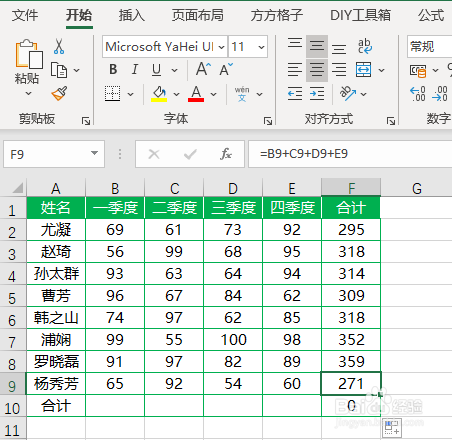The image size is (452, 440).
Task: Switch to the DIY工具箱 tab
Action: click(360, 15)
